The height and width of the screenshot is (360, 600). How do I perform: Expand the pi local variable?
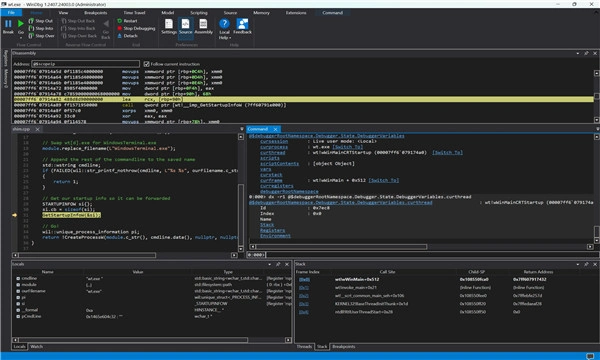coord(18,297)
